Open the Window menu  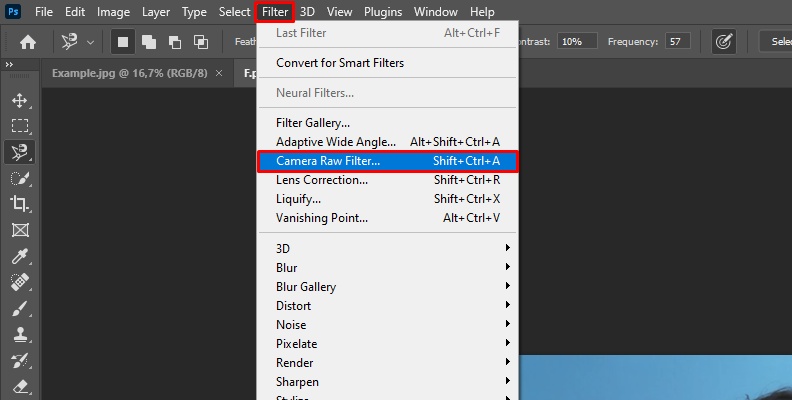pyautogui.click(x=435, y=12)
